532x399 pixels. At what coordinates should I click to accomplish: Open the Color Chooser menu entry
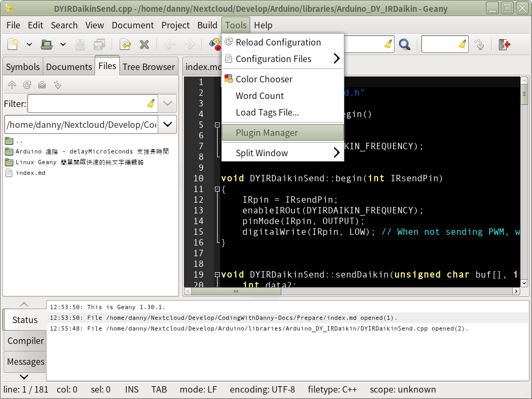pos(264,79)
